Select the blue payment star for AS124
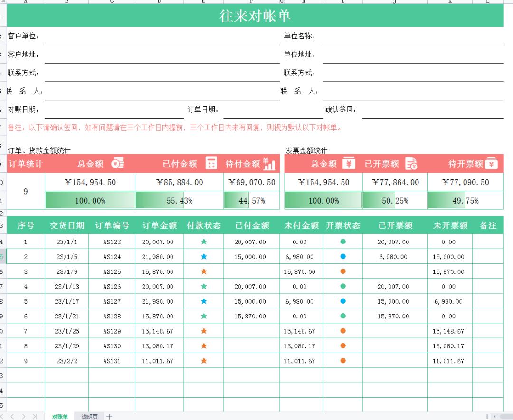 tap(205, 256)
